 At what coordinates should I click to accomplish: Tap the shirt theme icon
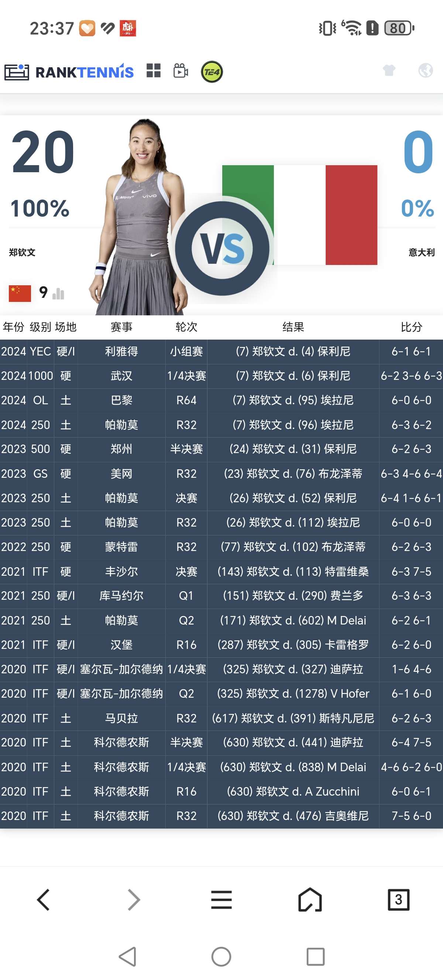coord(389,70)
